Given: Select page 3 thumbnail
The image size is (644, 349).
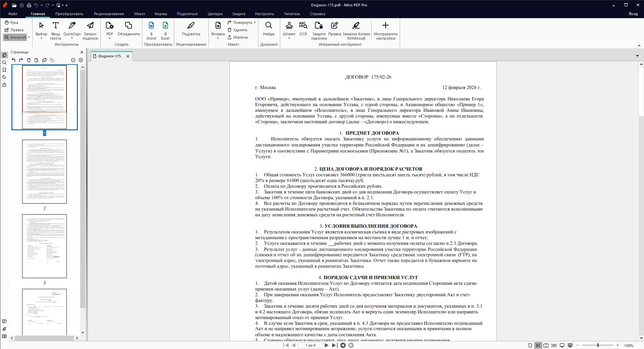Looking at the screenshot, I should tap(45, 246).
